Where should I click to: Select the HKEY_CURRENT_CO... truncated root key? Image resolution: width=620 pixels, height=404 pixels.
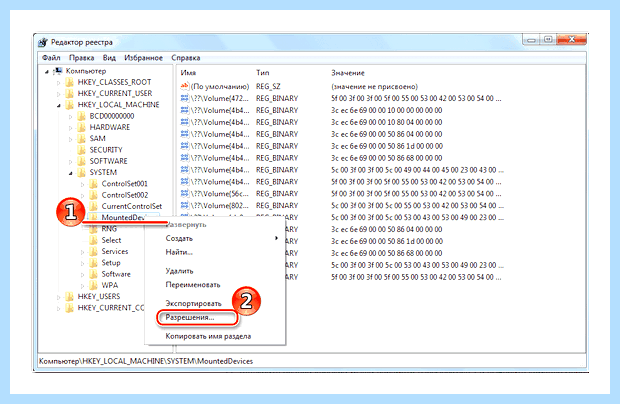111,308
